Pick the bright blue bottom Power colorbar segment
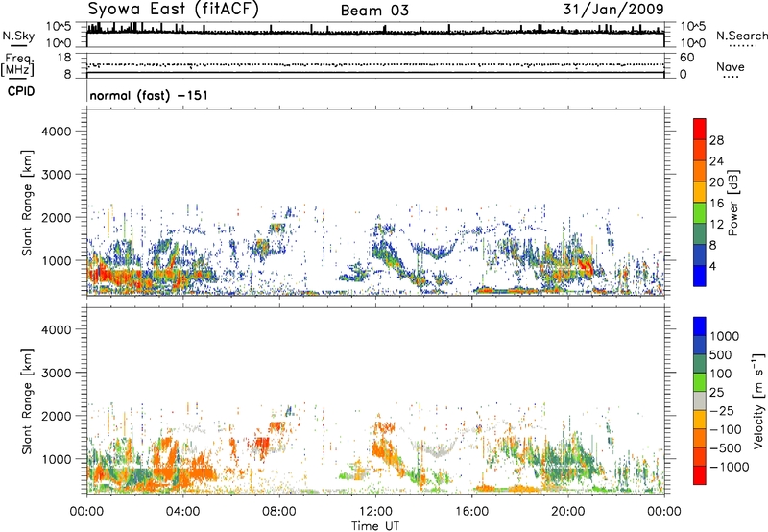 (x=700, y=277)
